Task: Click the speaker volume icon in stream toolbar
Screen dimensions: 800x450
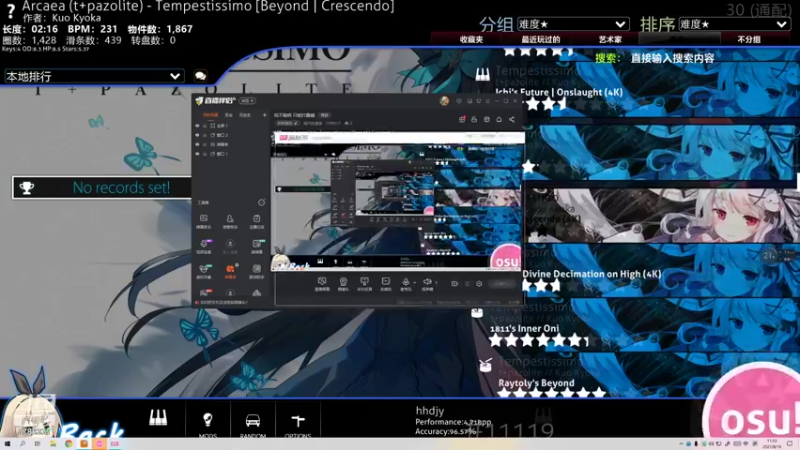Action: point(427,284)
